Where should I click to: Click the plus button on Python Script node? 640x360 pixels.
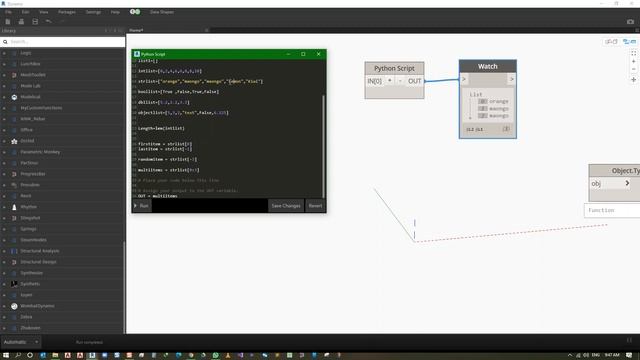click(390, 81)
